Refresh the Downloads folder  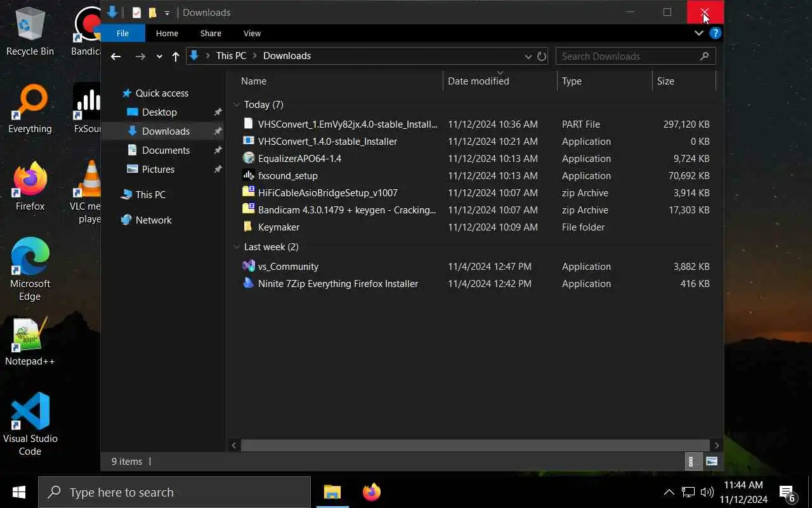click(542, 57)
